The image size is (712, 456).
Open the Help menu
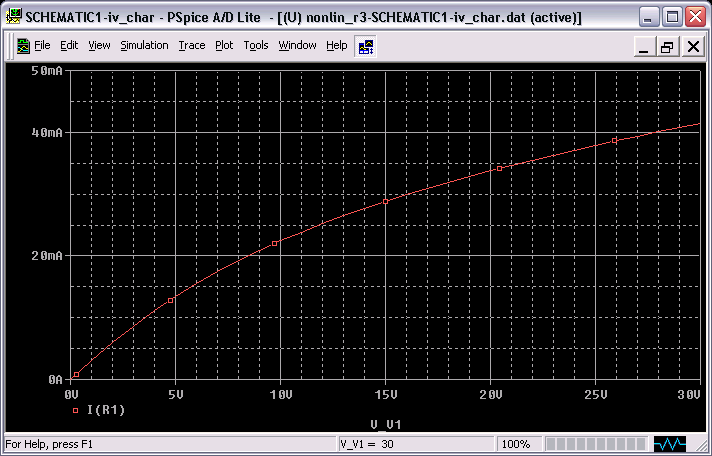[x=336, y=45]
